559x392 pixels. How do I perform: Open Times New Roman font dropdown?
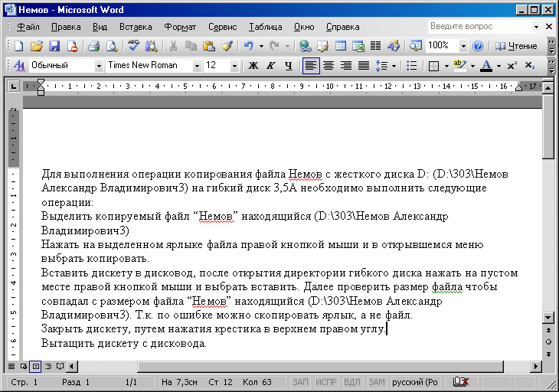197,66
